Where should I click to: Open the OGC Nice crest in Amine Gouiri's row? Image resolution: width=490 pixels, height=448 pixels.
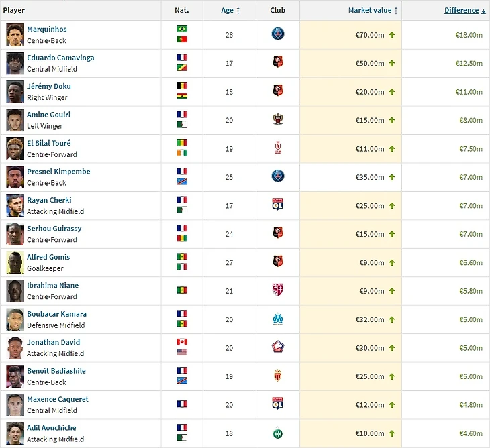pyautogui.click(x=278, y=120)
